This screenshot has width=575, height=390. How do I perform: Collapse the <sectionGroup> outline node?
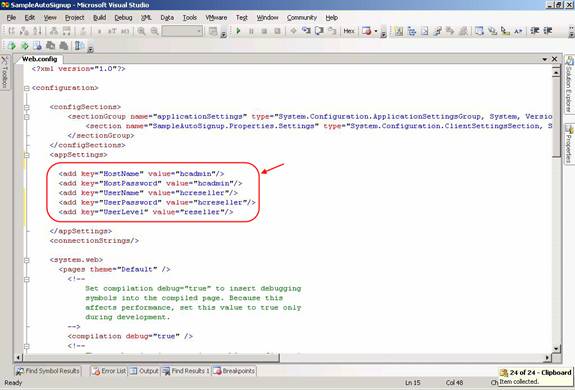click(26, 117)
